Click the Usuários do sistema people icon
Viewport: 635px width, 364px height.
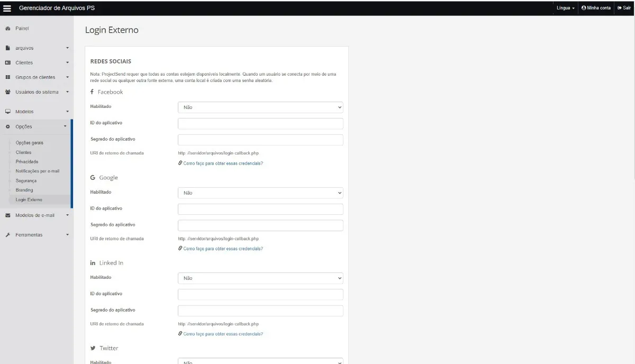click(x=7, y=92)
